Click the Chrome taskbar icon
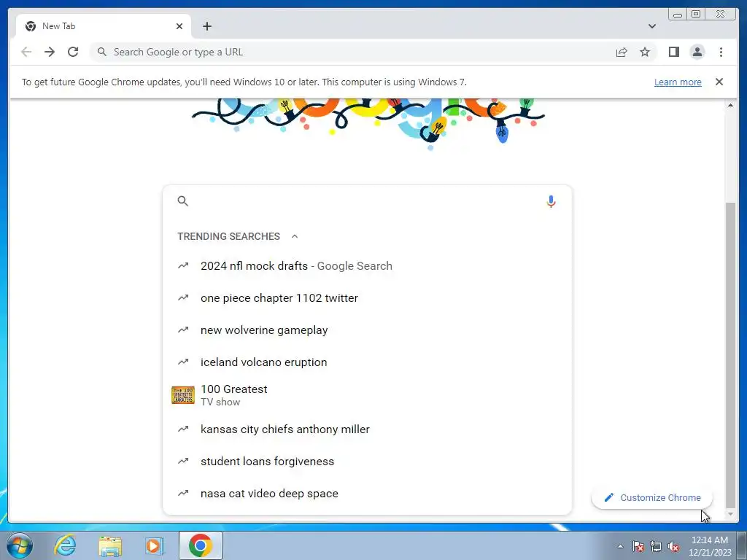This screenshot has width=747, height=560. (201, 545)
